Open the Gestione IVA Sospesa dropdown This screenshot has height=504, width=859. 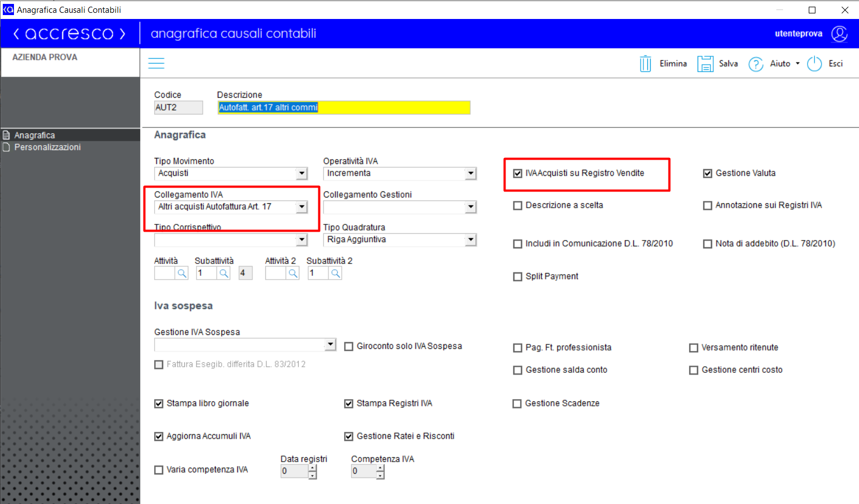coord(331,344)
